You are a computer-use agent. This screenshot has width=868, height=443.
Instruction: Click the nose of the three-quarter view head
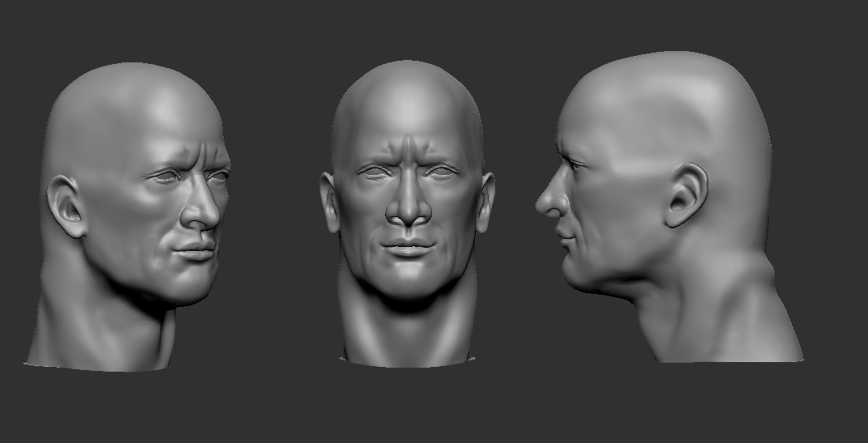[204, 211]
